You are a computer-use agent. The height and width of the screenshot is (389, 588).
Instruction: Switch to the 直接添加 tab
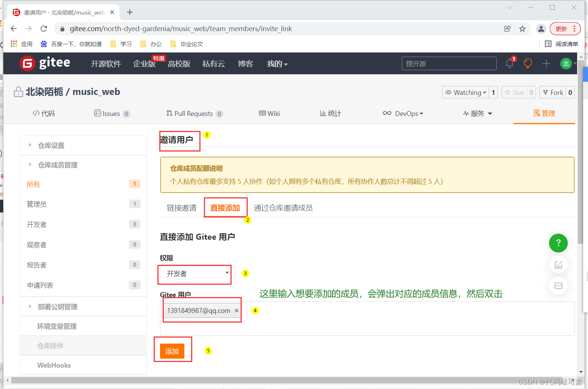[x=225, y=207]
